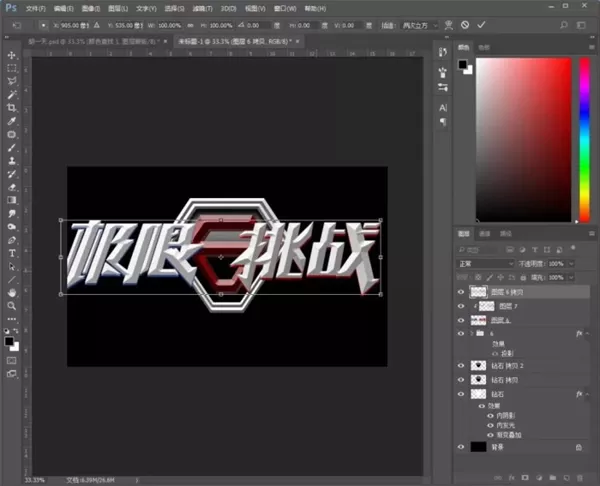
Task: Open the 滤镜(T) menu
Action: pyautogui.click(x=202, y=8)
